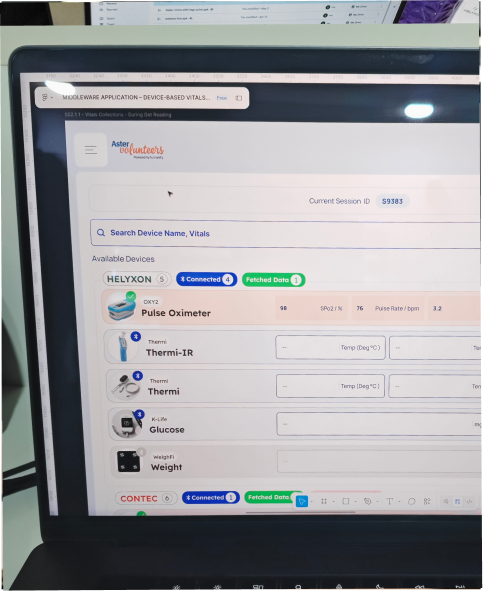Click the 3.2 value in Pulse Oximeter row
Viewport: 483px width, 591px height.
point(437,308)
